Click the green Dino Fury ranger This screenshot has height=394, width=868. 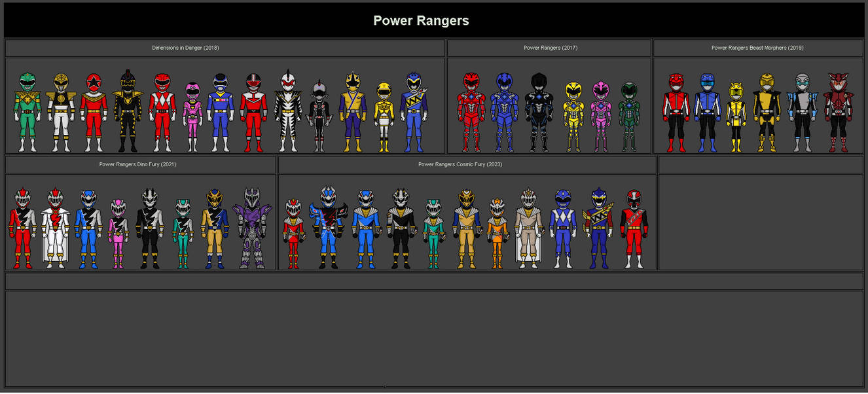tap(183, 234)
